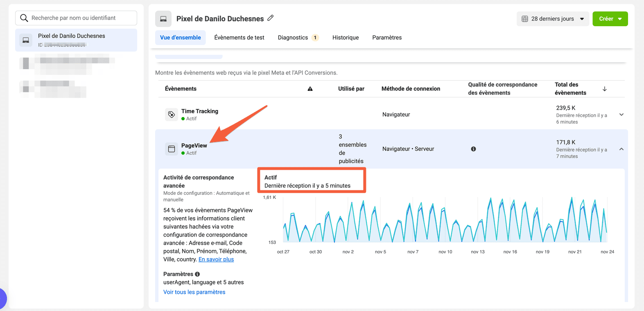Click the search by name or ID field
This screenshot has height=311, width=644.
point(76,18)
